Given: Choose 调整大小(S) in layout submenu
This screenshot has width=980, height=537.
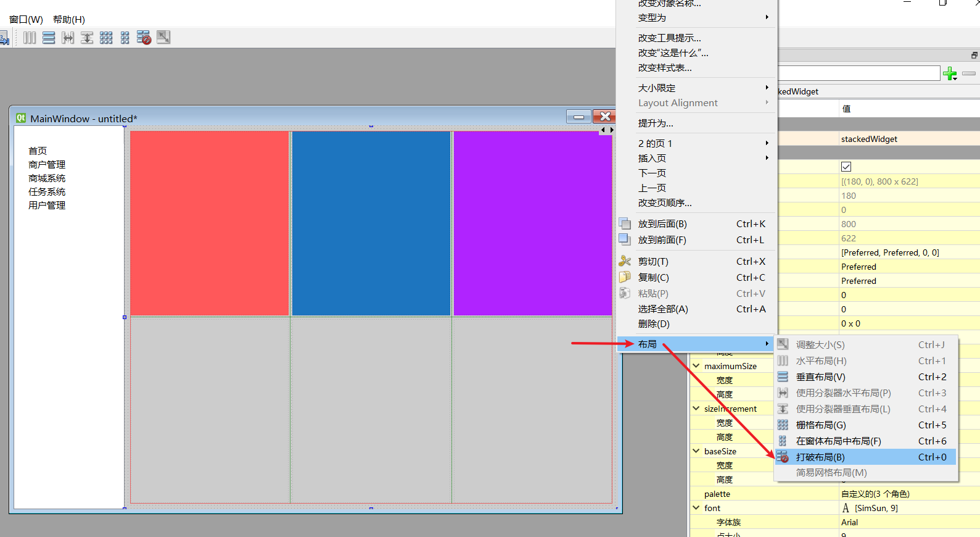Looking at the screenshot, I should pos(866,345).
